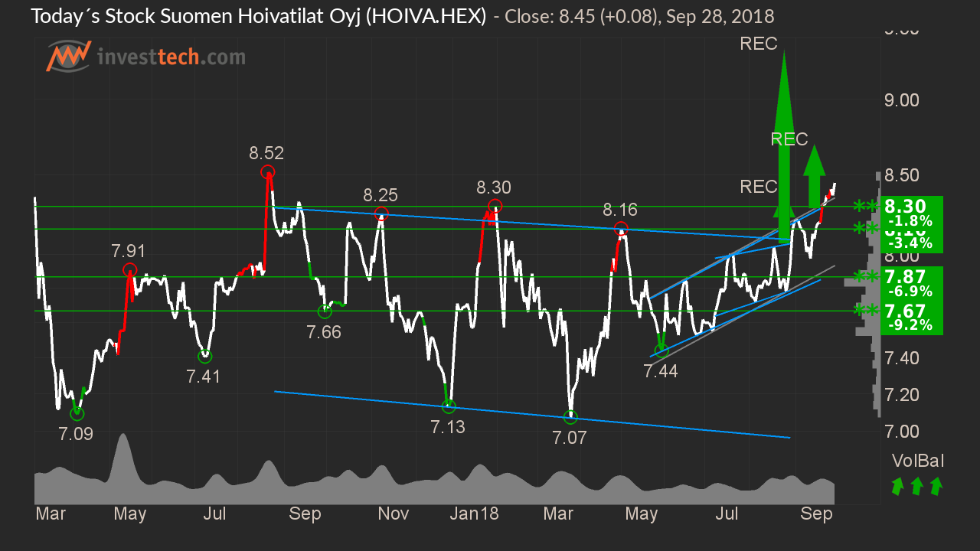
Task: Click the 7.20 y-axis label
Action: coord(902,394)
